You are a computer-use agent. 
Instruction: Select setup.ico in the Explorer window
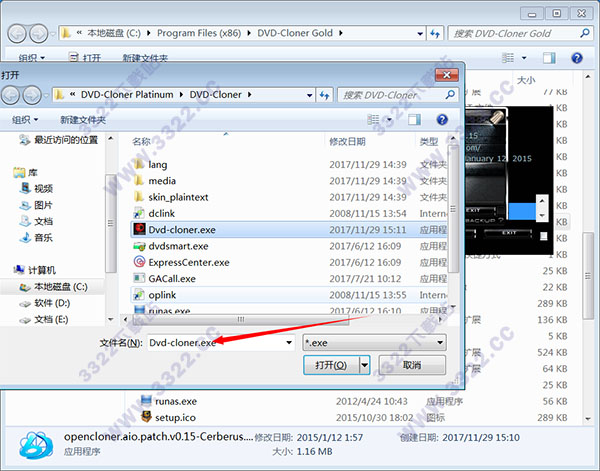[175, 417]
